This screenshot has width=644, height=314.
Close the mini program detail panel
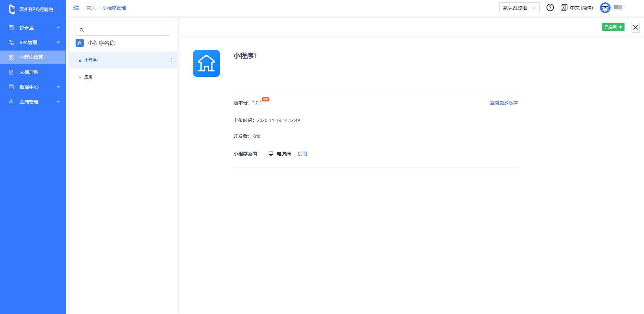(x=635, y=27)
